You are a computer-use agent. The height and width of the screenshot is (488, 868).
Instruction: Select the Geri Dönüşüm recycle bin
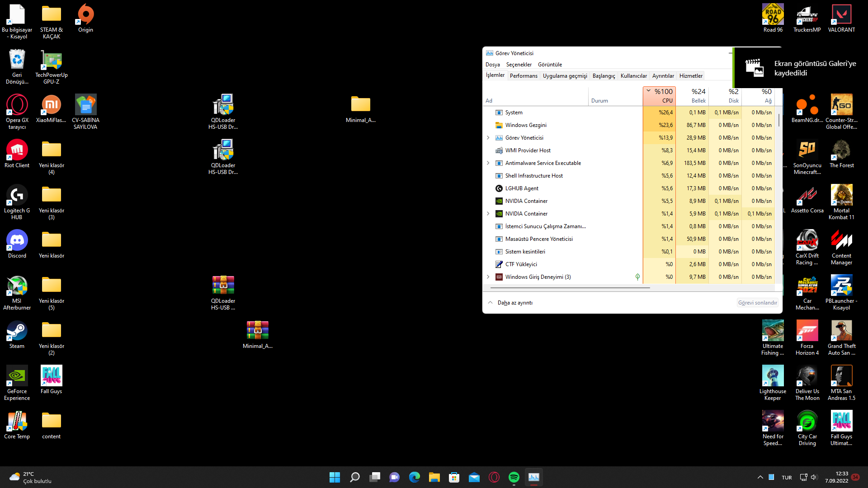[x=17, y=66]
